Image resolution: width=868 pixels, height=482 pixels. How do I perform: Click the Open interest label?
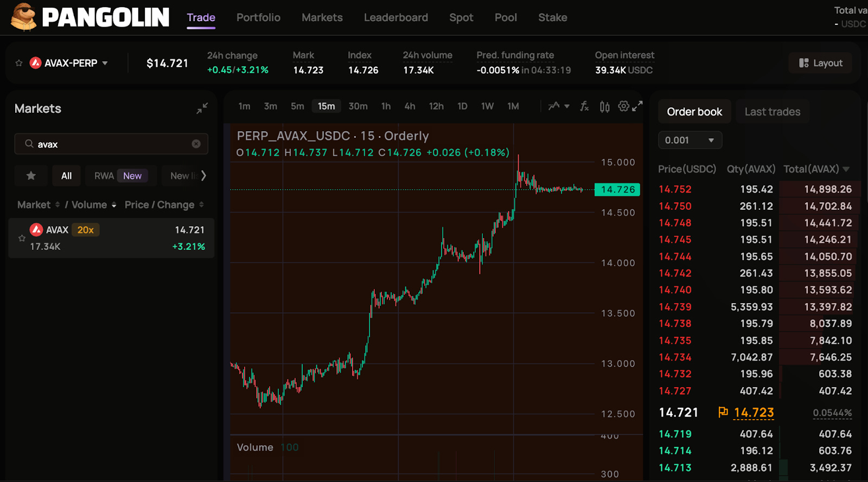[624, 55]
